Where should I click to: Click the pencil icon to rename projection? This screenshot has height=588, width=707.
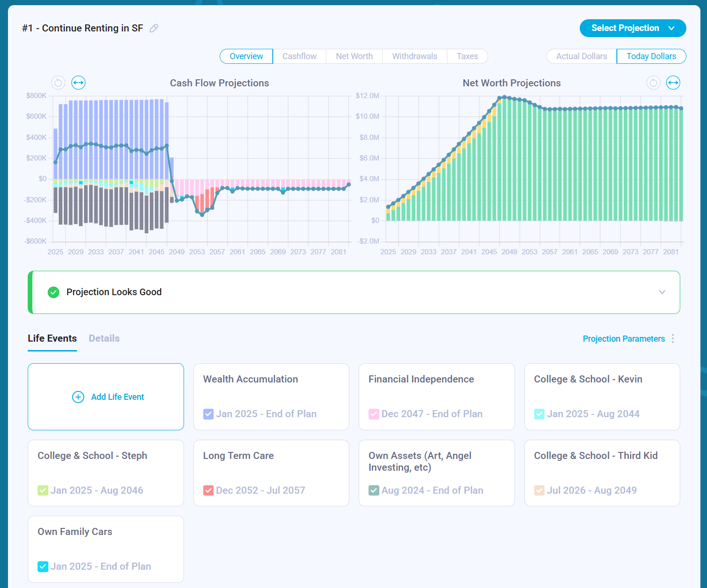point(154,28)
